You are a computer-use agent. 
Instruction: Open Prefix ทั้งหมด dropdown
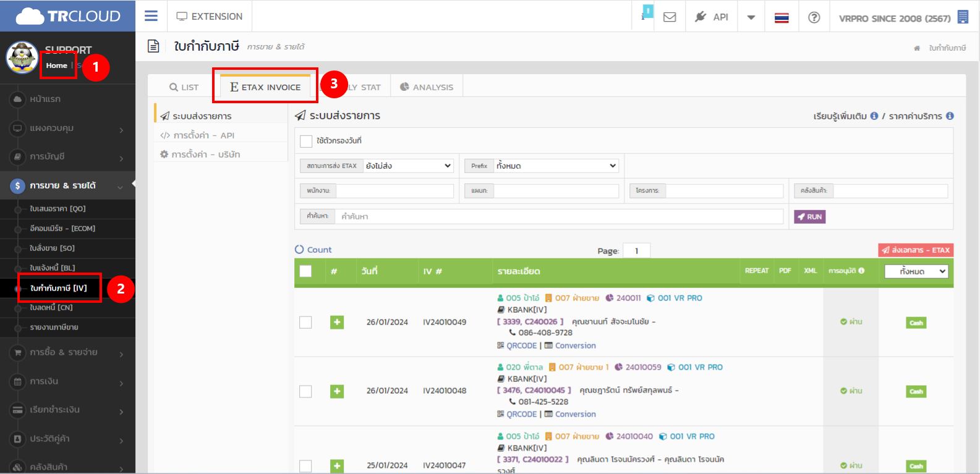pos(556,166)
